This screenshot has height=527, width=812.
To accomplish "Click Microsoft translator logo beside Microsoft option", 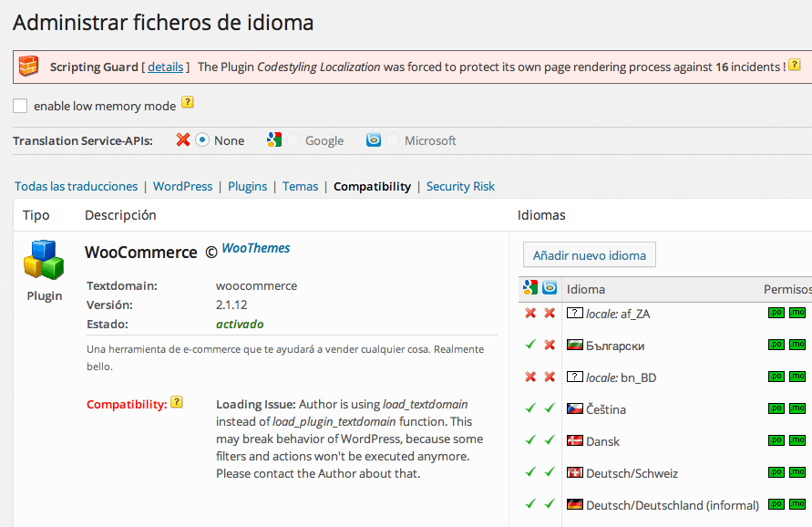I will (x=374, y=139).
